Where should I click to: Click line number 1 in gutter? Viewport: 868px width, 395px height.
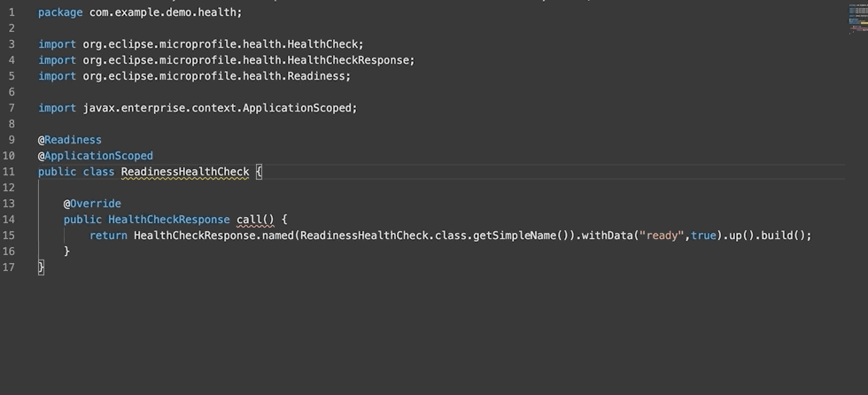11,12
